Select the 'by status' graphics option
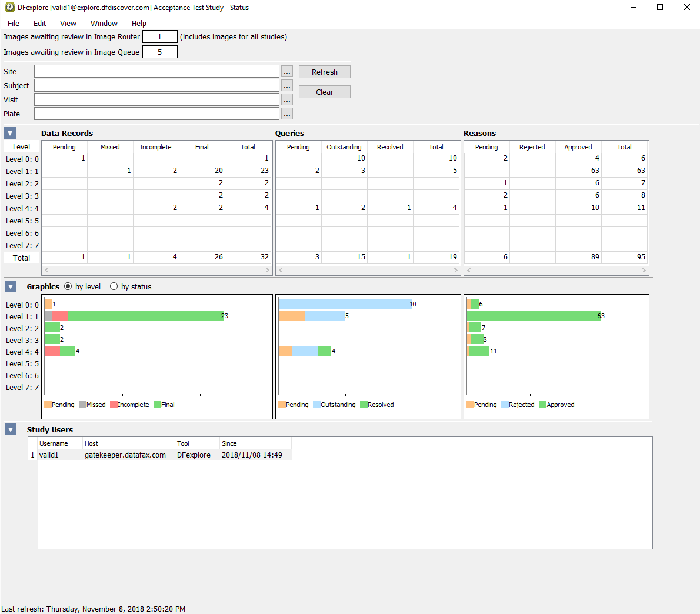 114,286
